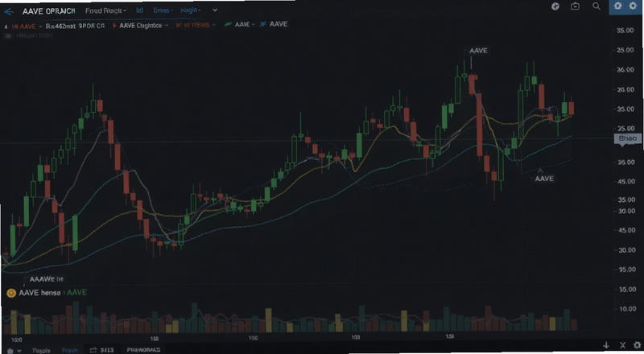Open the Foed Riagt dropdown
This screenshot has width=644, height=354.
[x=105, y=10]
